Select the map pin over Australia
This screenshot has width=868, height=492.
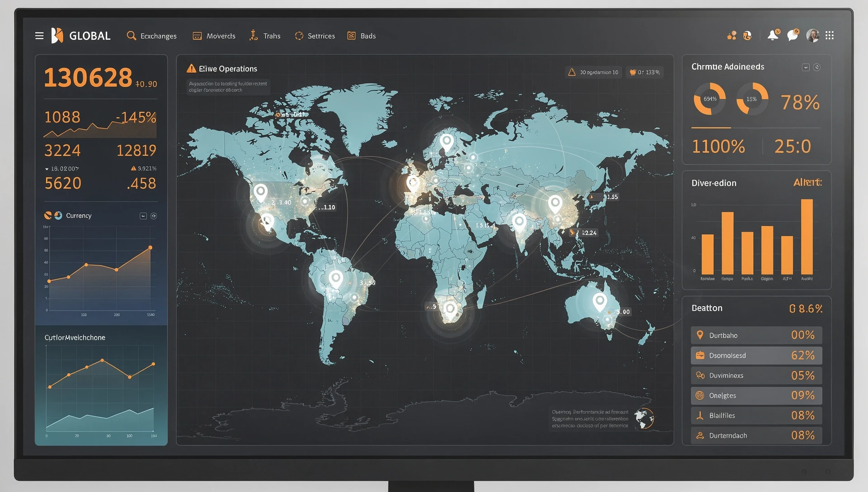(600, 302)
